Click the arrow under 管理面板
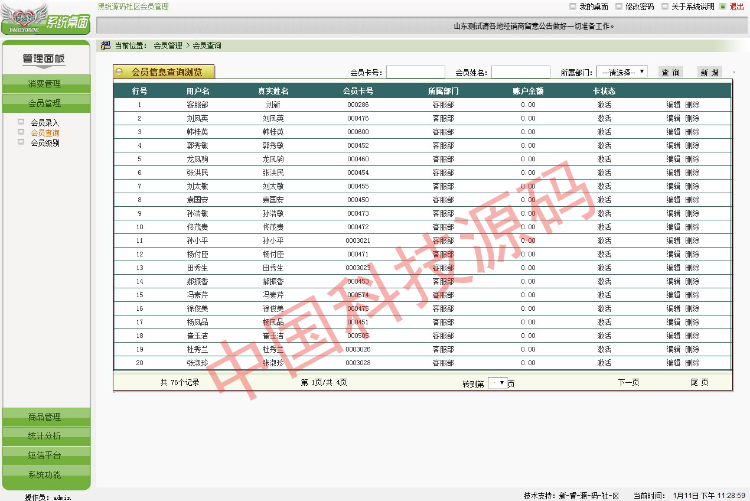This screenshot has width=750, height=501. click(x=44, y=67)
